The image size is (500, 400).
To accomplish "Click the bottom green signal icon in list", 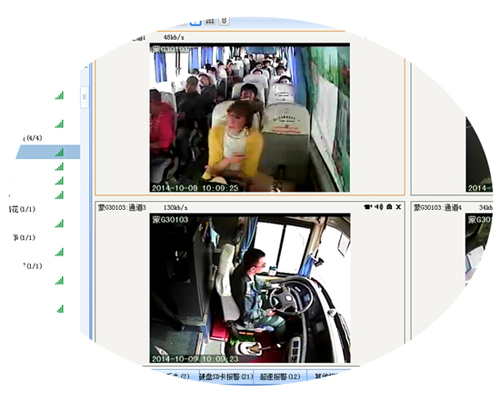I will (60, 309).
